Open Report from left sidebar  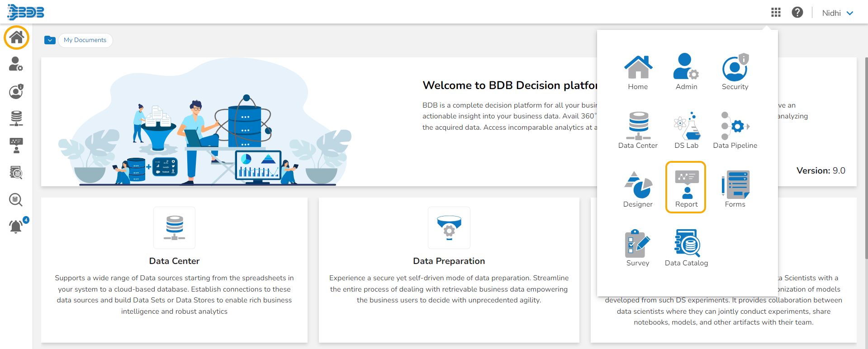pos(16,146)
